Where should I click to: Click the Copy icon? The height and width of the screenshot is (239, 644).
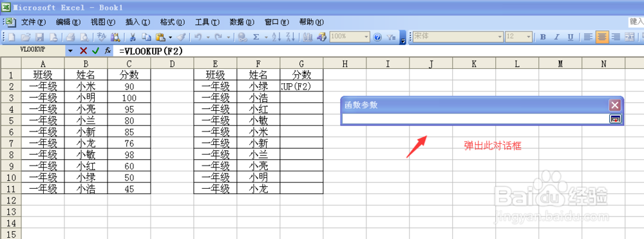pos(147,37)
